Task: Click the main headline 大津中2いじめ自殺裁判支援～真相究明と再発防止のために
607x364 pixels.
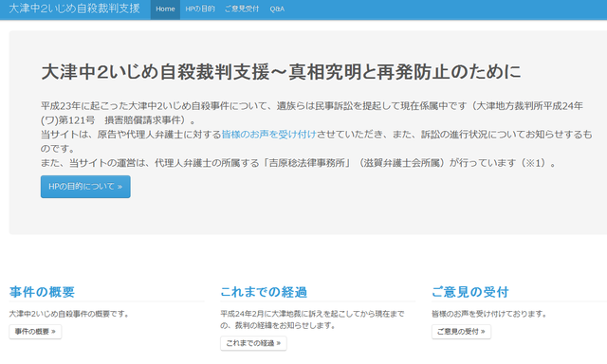Action: pos(281,72)
